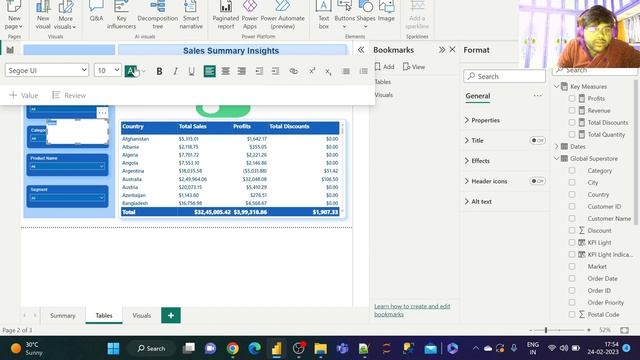This screenshot has width=640, height=360.
Task: Insert Power Apps visual
Action: pos(250,15)
